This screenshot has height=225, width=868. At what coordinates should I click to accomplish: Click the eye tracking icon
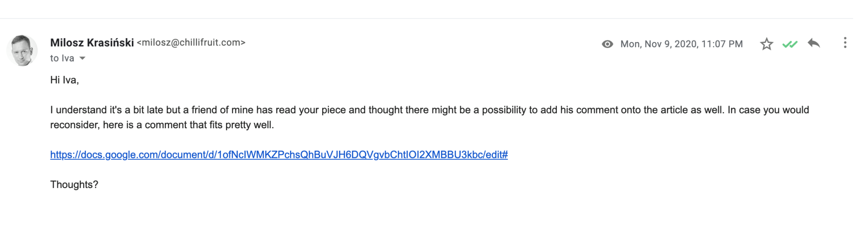pyautogui.click(x=607, y=44)
